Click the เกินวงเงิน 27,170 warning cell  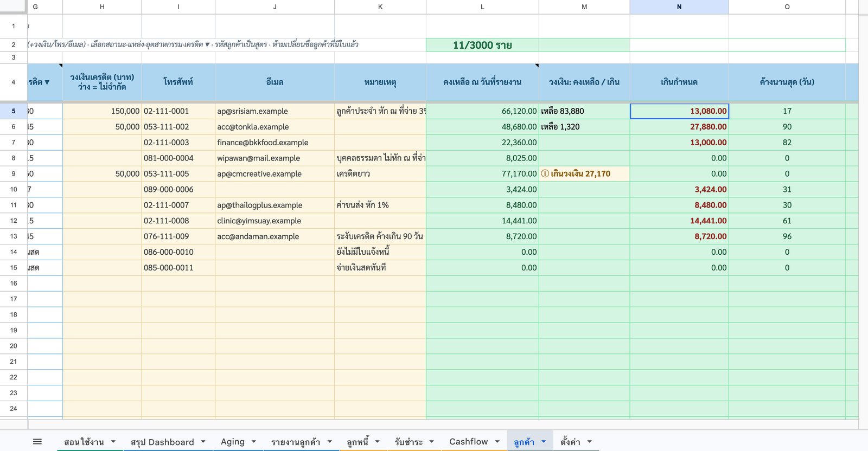(584, 174)
